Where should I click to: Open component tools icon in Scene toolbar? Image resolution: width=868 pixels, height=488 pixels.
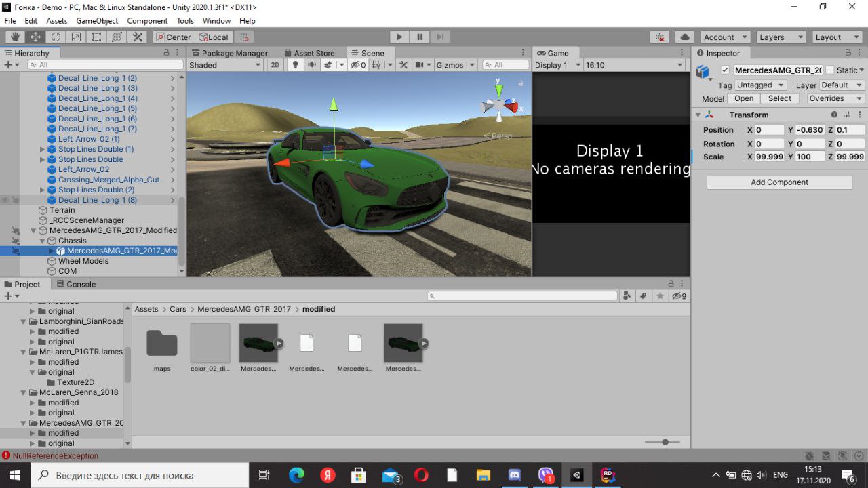pyautogui.click(x=403, y=65)
